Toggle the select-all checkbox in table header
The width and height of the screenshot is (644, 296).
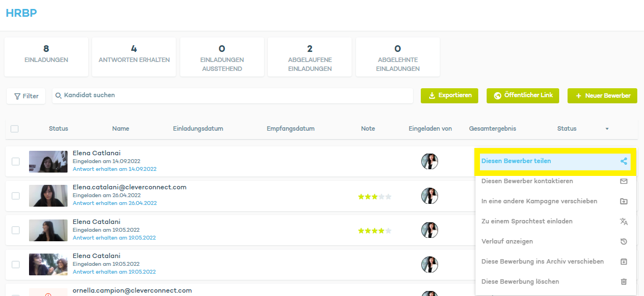(x=15, y=129)
